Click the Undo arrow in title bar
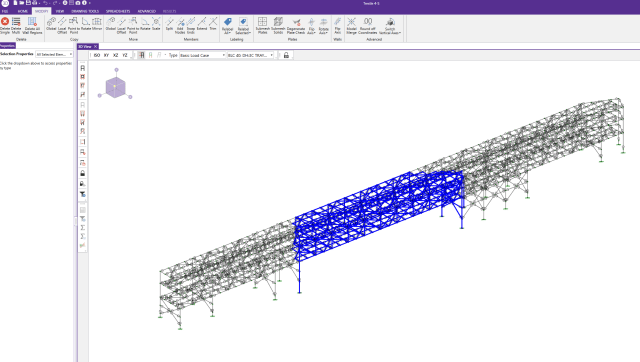Viewport: 640px width, 362px height. 45,3
